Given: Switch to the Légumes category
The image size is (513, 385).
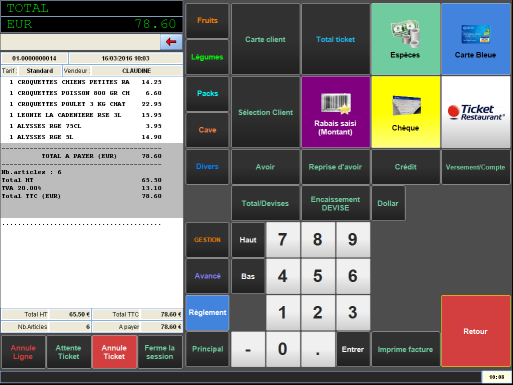Looking at the screenshot, I should point(207,57).
